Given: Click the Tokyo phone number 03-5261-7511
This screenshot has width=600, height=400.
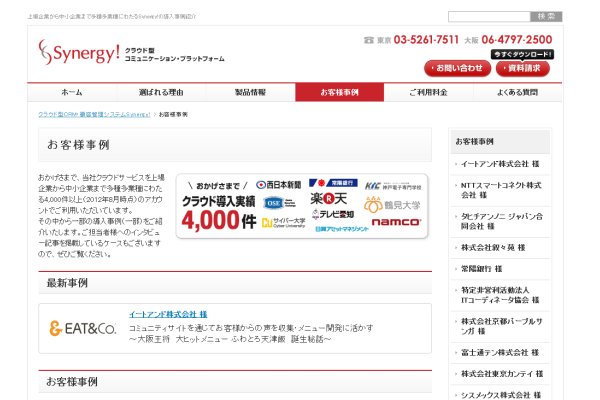Looking at the screenshot, I should pos(426,39).
